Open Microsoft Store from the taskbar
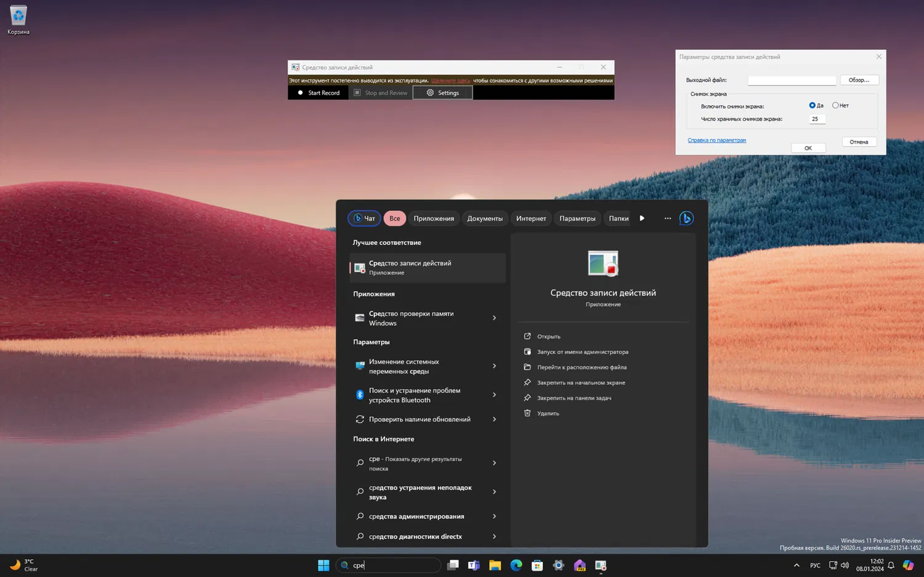Viewport: 924px width, 577px height. click(x=537, y=565)
